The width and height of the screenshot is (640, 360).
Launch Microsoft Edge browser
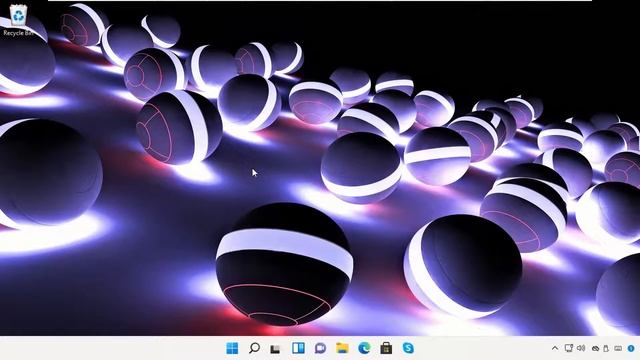pos(364,348)
